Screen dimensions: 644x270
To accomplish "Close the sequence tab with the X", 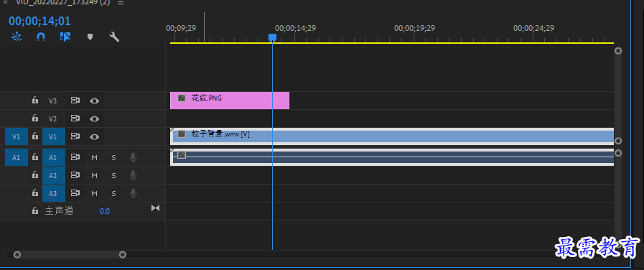I will (5, 2).
